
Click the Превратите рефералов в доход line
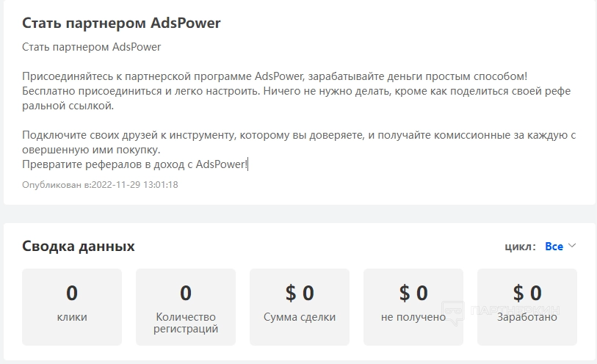tap(134, 164)
